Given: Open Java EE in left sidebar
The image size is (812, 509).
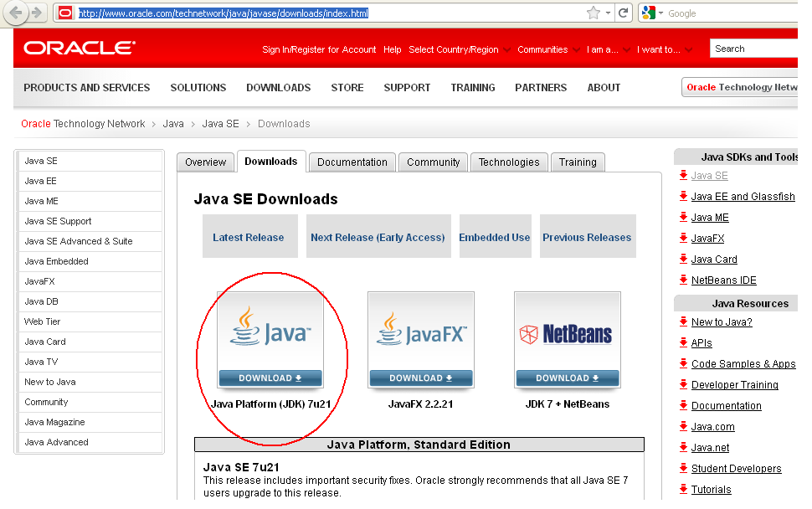Looking at the screenshot, I should (90, 181).
